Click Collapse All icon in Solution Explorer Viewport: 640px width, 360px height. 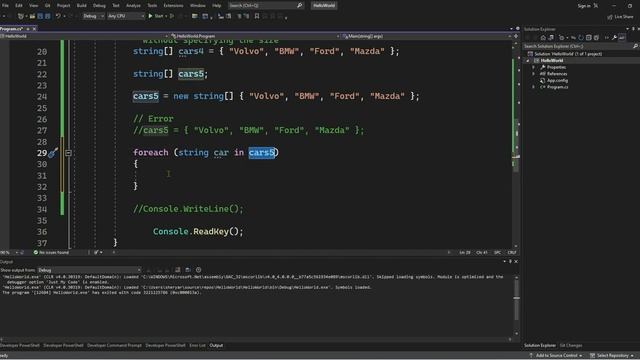(589, 38)
